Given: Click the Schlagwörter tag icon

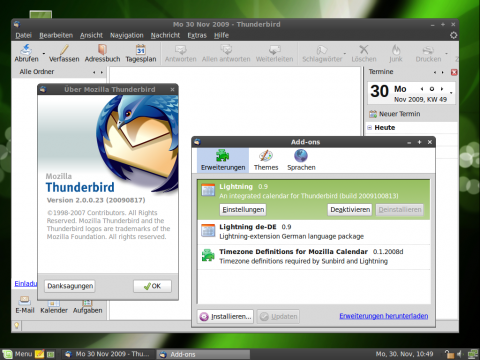Looking at the screenshot, I should pos(322,54).
